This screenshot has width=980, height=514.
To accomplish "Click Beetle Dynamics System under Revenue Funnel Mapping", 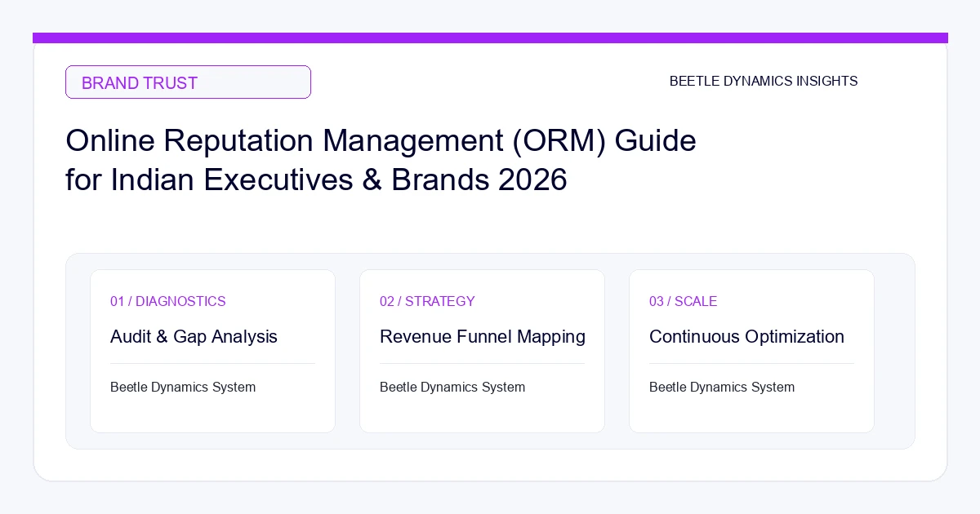I will click(x=452, y=387).
